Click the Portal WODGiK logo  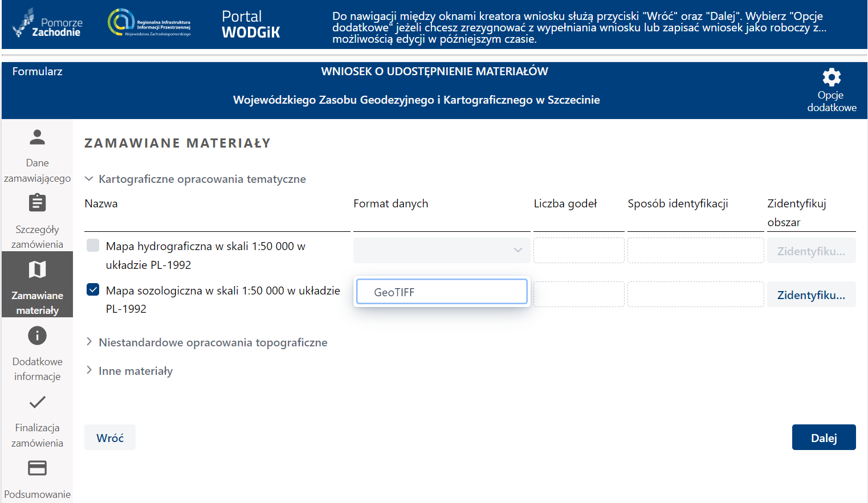click(251, 24)
